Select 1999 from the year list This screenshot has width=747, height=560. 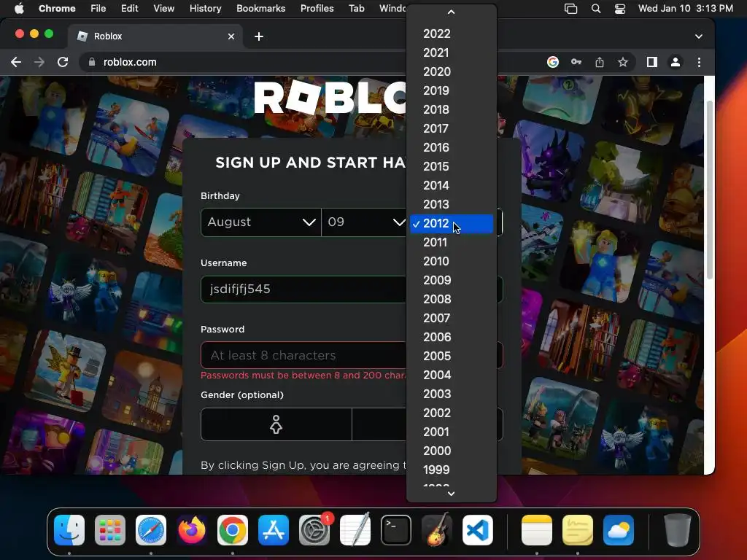pyautogui.click(x=451, y=470)
